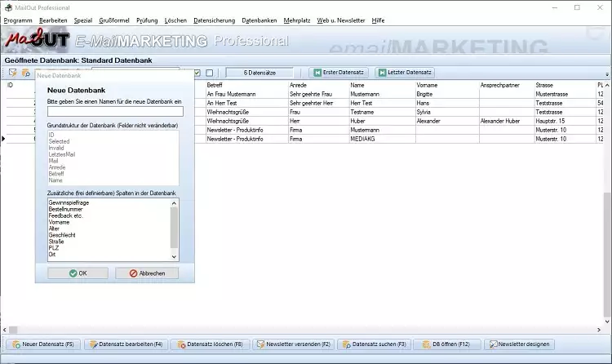Cancel dialog with Abbrechen button
The image size is (612, 364).
point(147,273)
